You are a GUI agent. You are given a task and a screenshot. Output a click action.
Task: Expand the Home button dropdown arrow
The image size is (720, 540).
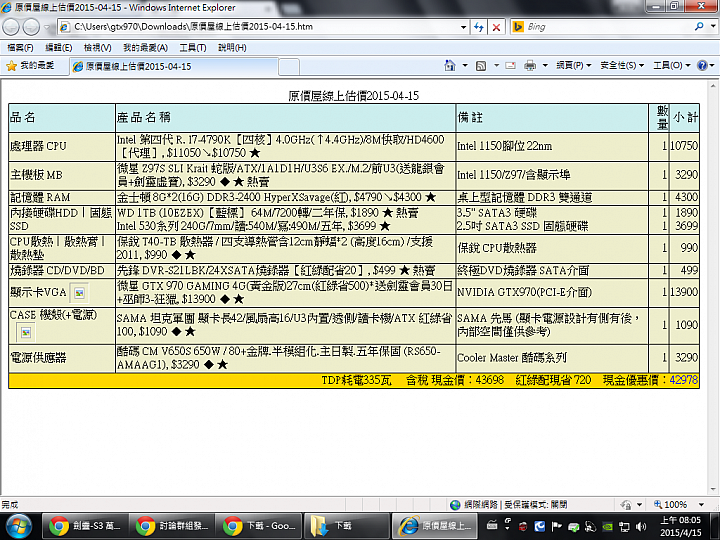pos(465,66)
